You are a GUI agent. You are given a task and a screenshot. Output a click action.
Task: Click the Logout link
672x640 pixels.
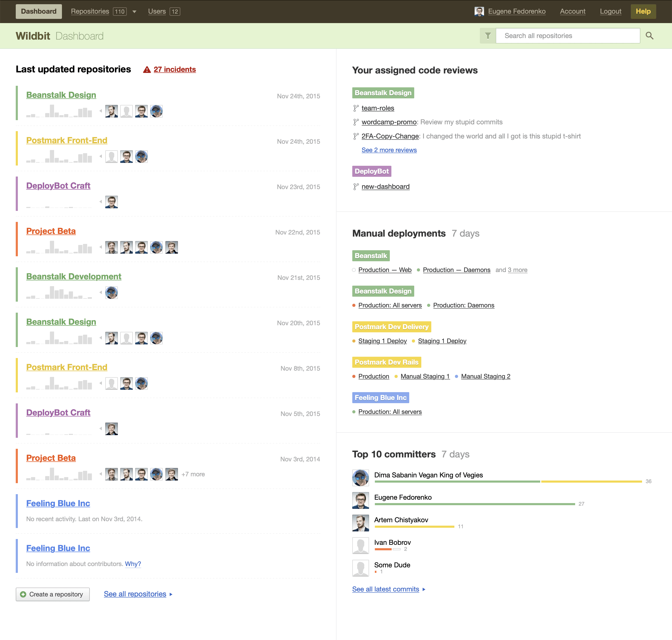[x=610, y=11]
